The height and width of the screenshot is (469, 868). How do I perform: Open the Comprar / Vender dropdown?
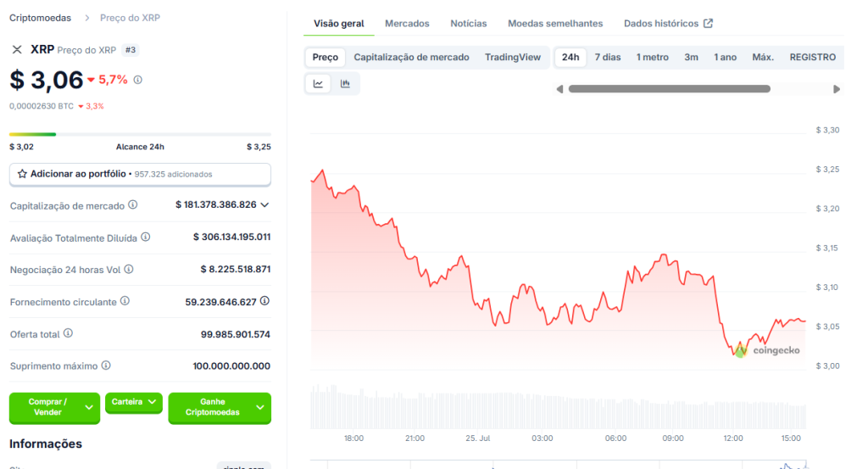pos(55,407)
